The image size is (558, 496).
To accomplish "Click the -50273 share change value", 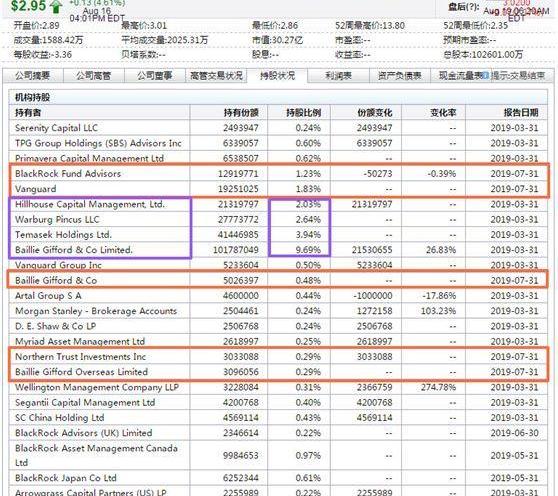I will [378, 174].
